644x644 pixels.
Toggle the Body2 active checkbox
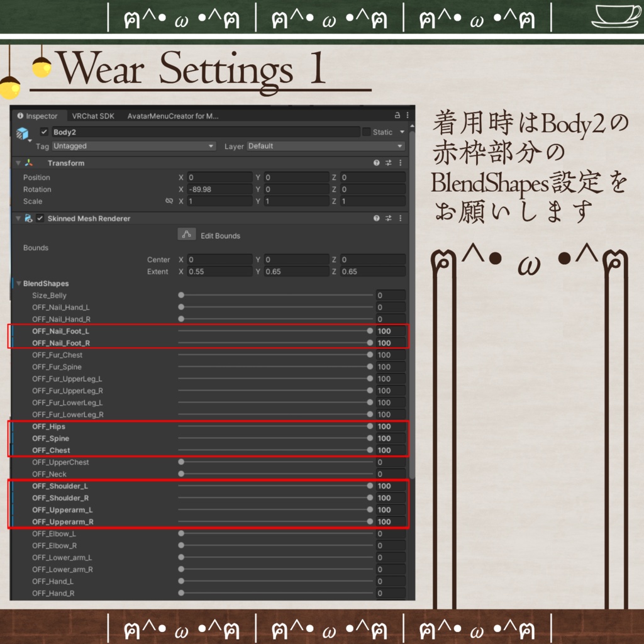pos(44,132)
